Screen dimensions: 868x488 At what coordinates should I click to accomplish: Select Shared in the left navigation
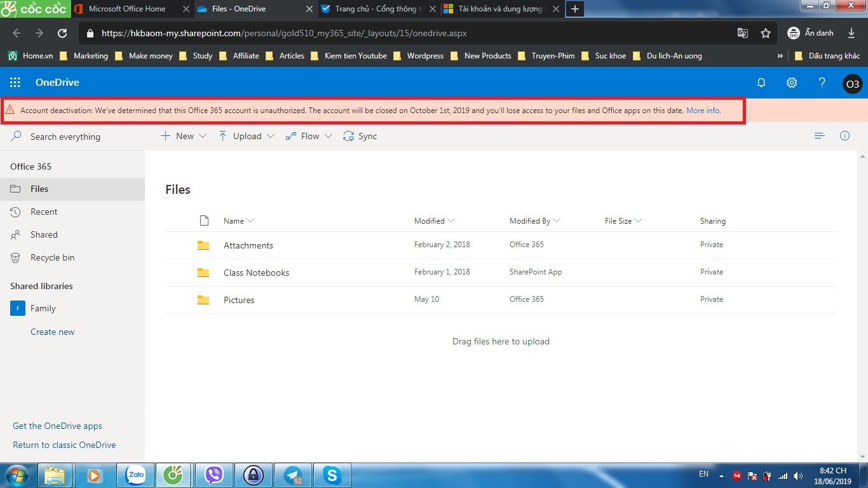click(x=72, y=234)
